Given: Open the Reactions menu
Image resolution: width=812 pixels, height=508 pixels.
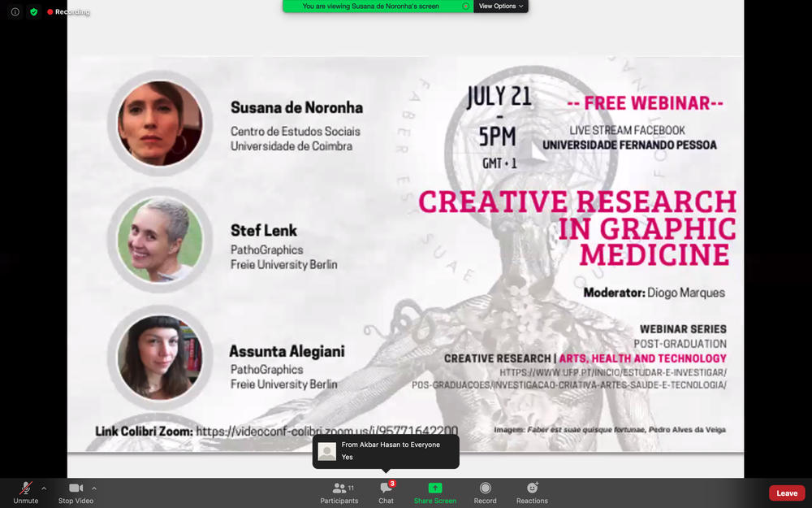Looking at the screenshot, I should (532, 492).
